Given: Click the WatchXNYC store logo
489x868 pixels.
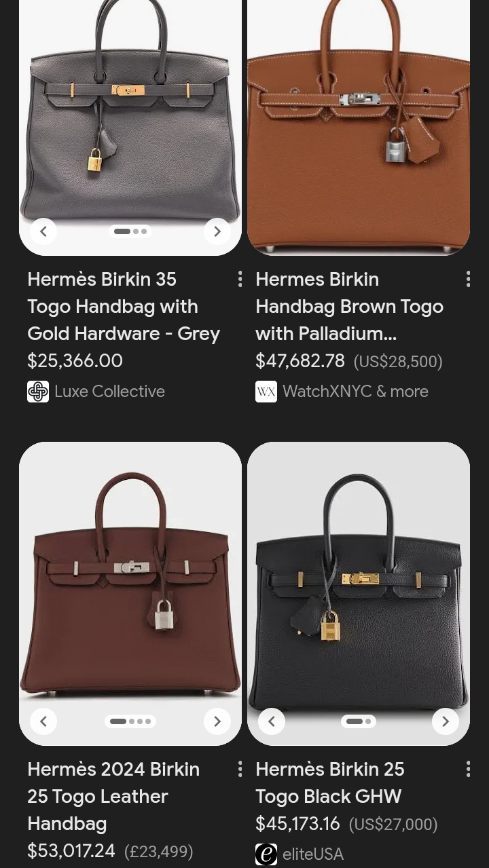Looking at the screenshot, I should click(x=266, y=392).
